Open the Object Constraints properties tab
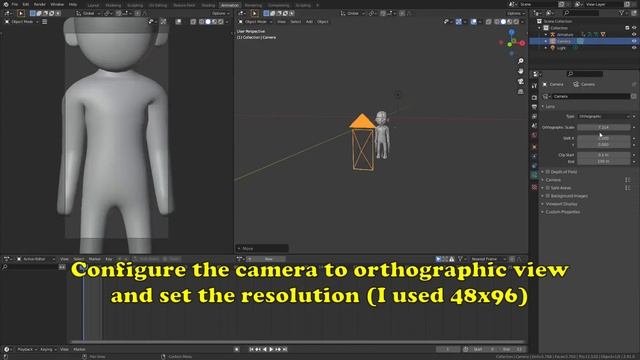This screenshot has width=640, height=360. (x=534, y=166)
